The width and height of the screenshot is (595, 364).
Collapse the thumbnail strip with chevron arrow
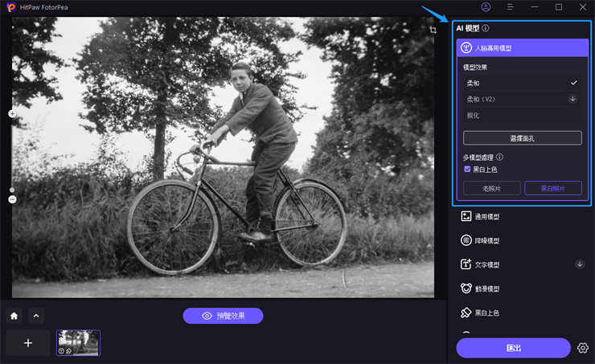(35, 316)
